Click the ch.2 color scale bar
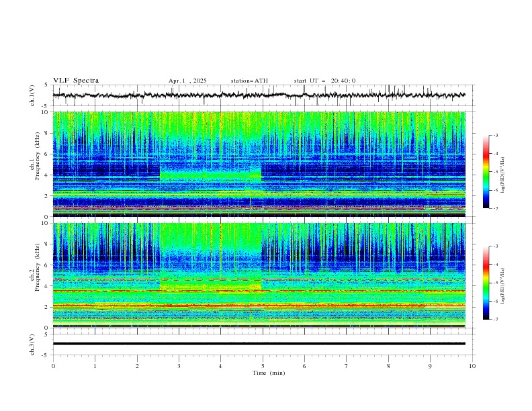This screenshot has width=532, height=411. [486, 283]
